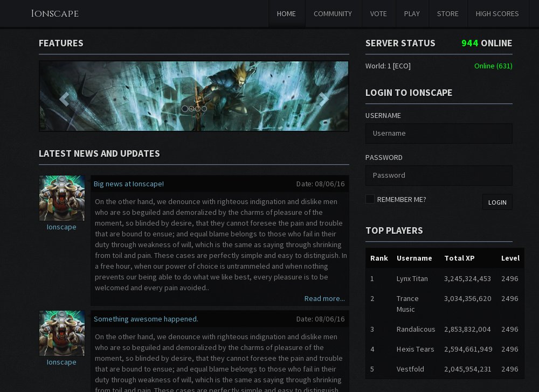Focus the Password input field

coord(439,176)
